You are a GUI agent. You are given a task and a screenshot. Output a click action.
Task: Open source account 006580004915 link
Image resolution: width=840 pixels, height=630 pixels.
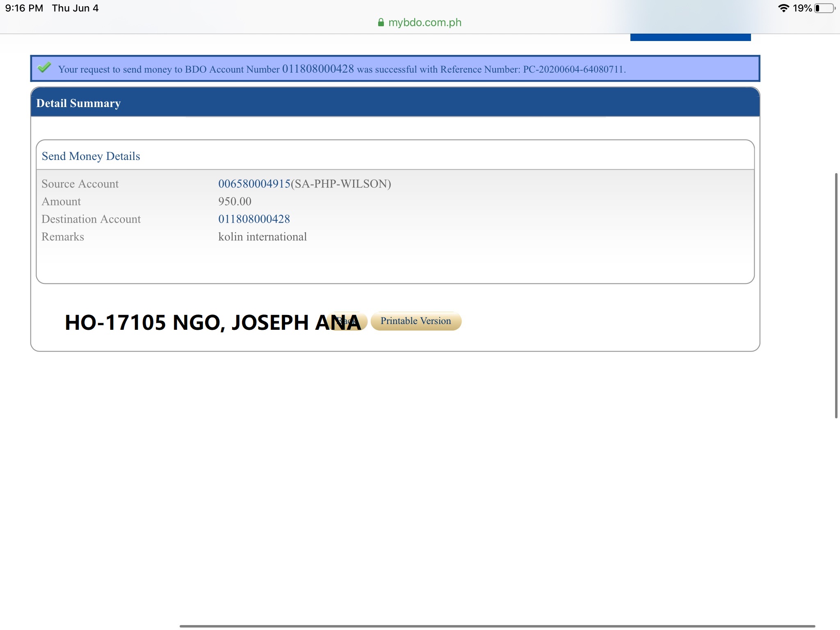point(254,184)
